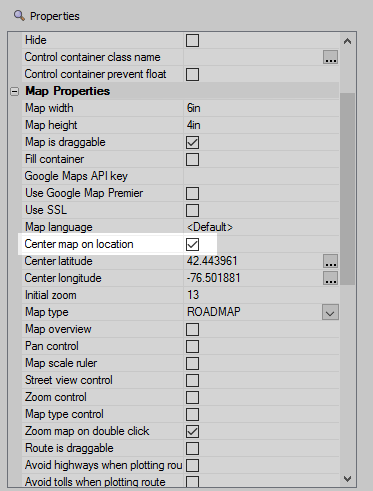Select the Map language <Default> value

(210, 227)
